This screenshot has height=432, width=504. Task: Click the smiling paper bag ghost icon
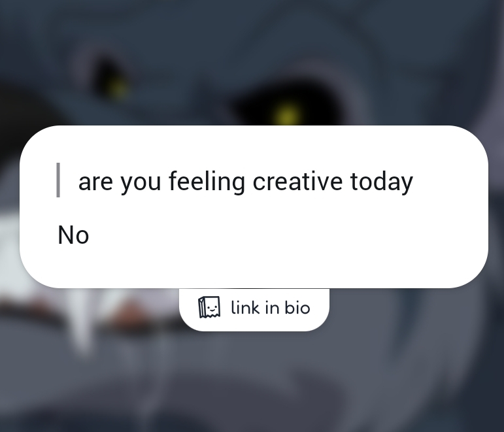tap(209, 307)
